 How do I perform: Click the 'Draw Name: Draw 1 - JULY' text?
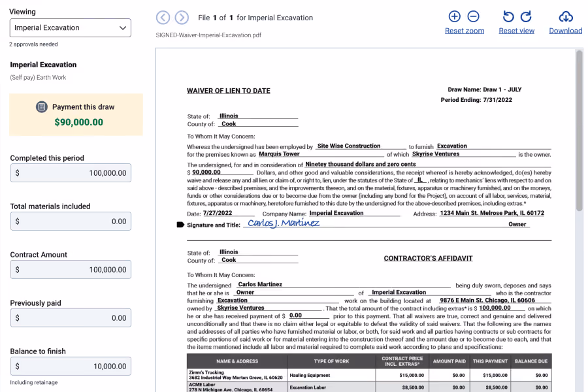coord(485,90)
